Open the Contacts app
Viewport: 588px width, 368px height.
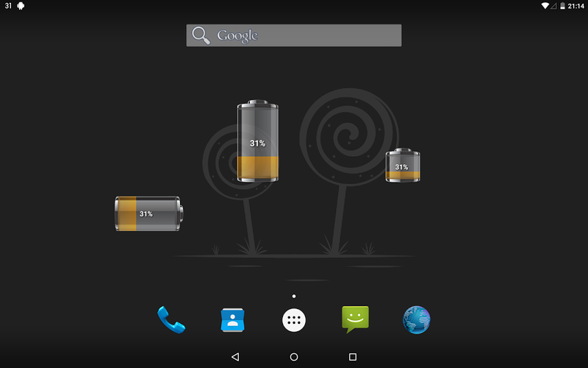coord(232,320)
